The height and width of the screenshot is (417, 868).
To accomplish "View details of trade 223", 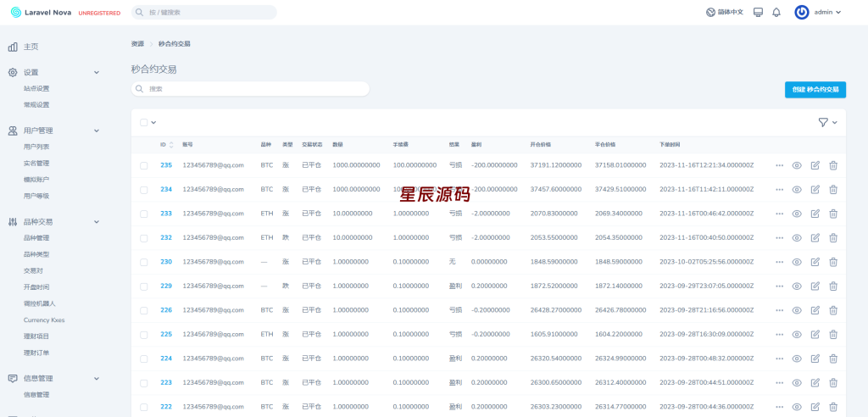I will pos(797,382).
